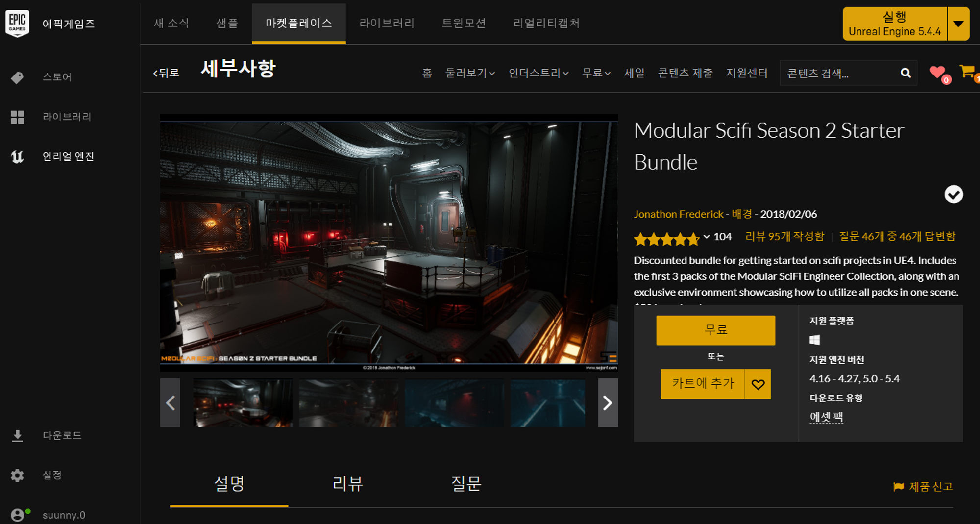Select the second dark corridor thumbnail
Image resolution: width=980 pixels, height=524 pixels.
(349, 403)
